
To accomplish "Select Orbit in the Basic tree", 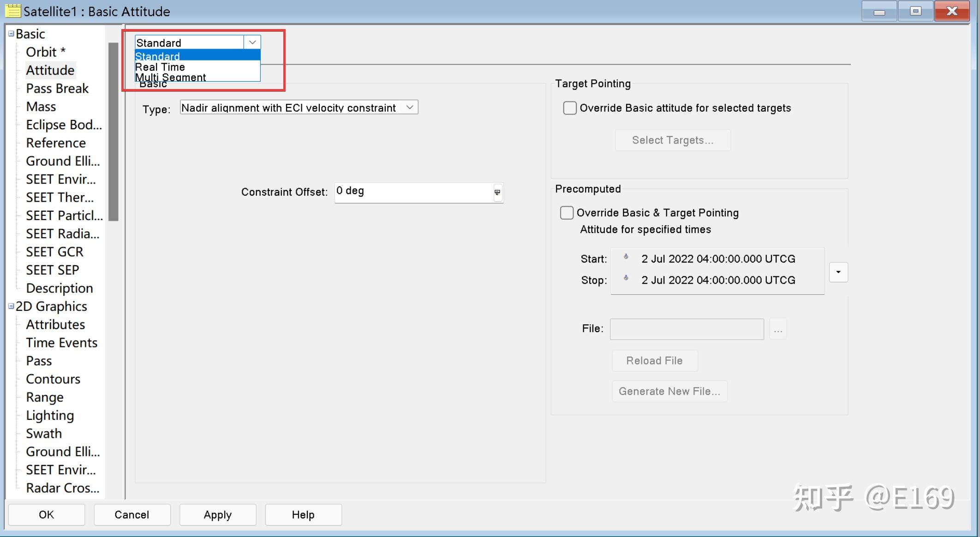I will (42, 52).
